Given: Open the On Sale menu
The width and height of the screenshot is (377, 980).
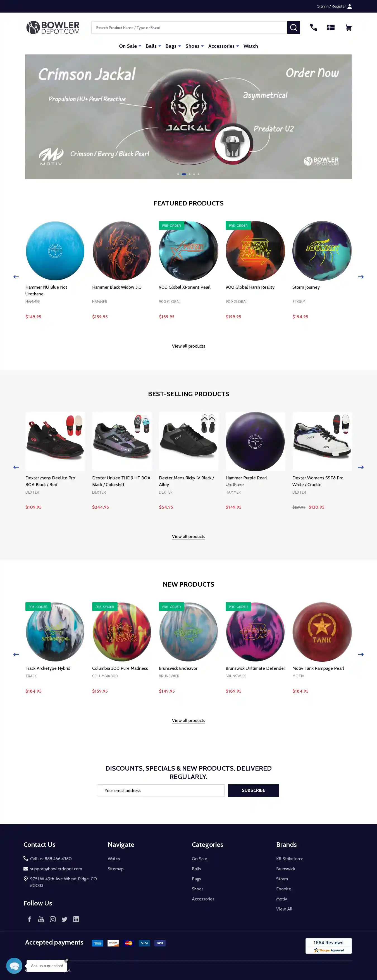Looking at the screenshot, I should [x=130, y=46].
